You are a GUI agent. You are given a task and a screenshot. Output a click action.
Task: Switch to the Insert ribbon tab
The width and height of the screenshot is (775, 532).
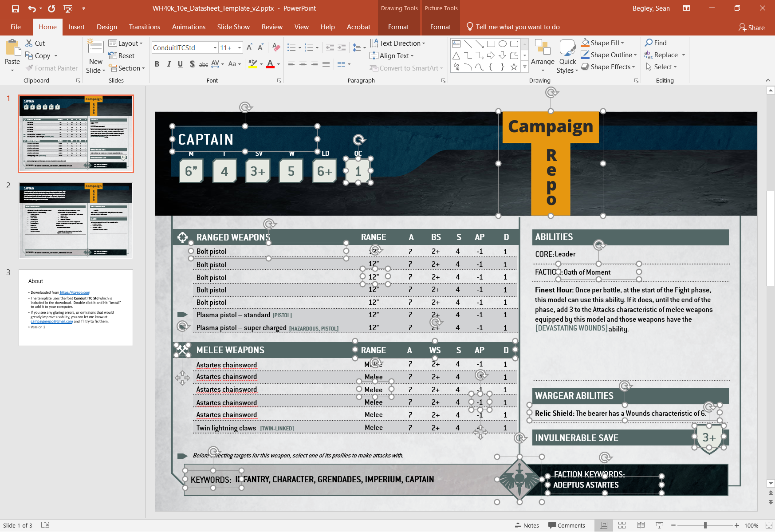[76, 27]
